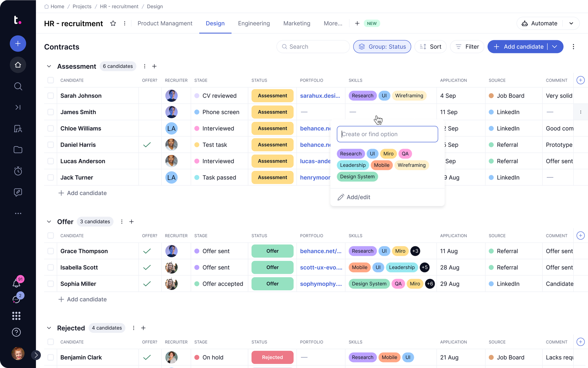
Task: Choose Leadership skill tag in popup
Action: coord(353,165)
